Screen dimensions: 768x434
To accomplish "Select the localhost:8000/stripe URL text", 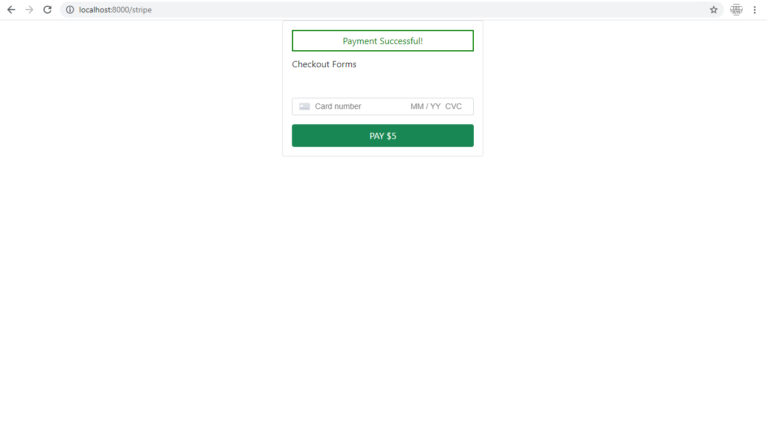I will [115, 10].
